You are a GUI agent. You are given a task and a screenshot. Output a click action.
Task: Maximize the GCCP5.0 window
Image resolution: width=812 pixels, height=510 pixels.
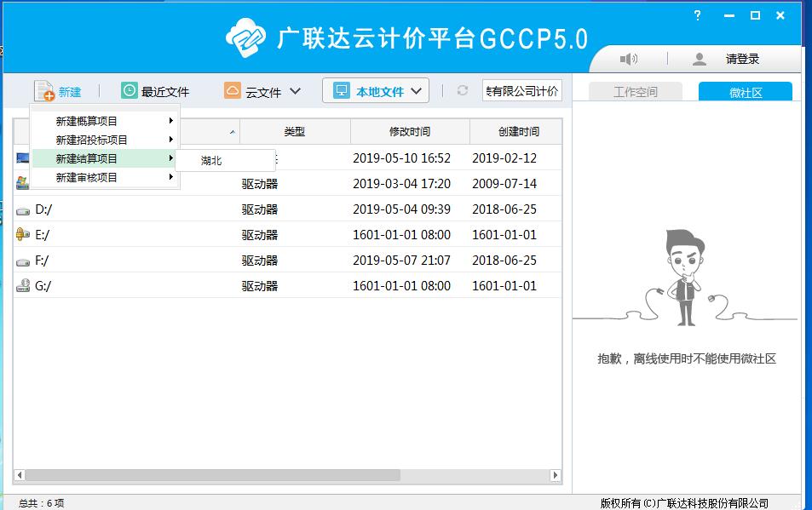755,15
